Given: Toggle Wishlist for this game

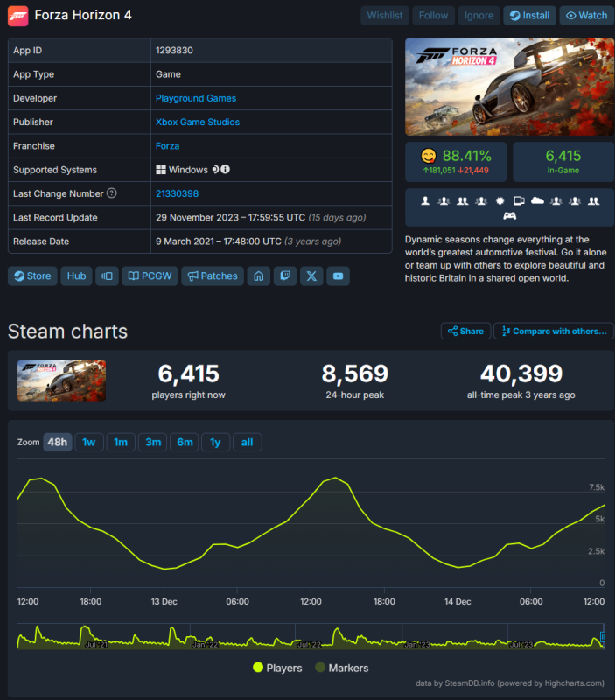Looking at the screenshot, I should tap(385, 16).
